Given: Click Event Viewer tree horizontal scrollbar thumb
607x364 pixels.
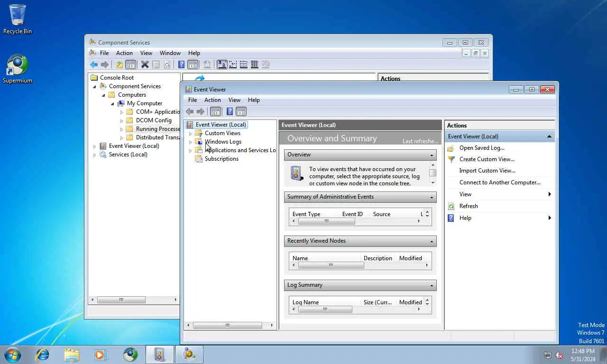Looking at the screenshot, I should click(227, 325).
